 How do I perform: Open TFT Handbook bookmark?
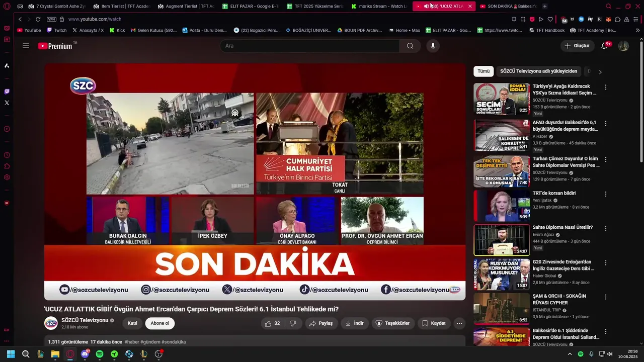pos(546,30)
